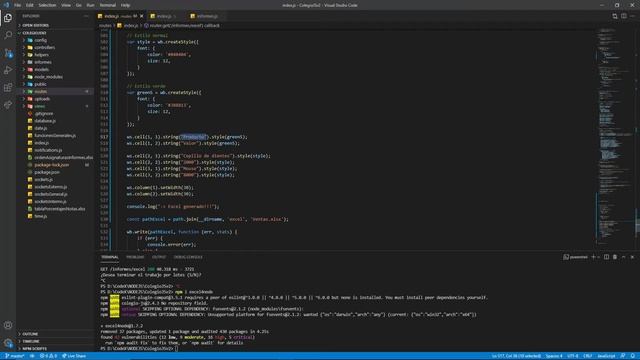Open the terminal launch profile dropdown arrow
640x360 pixels.
pyautogui.click(x=598, y=257)
